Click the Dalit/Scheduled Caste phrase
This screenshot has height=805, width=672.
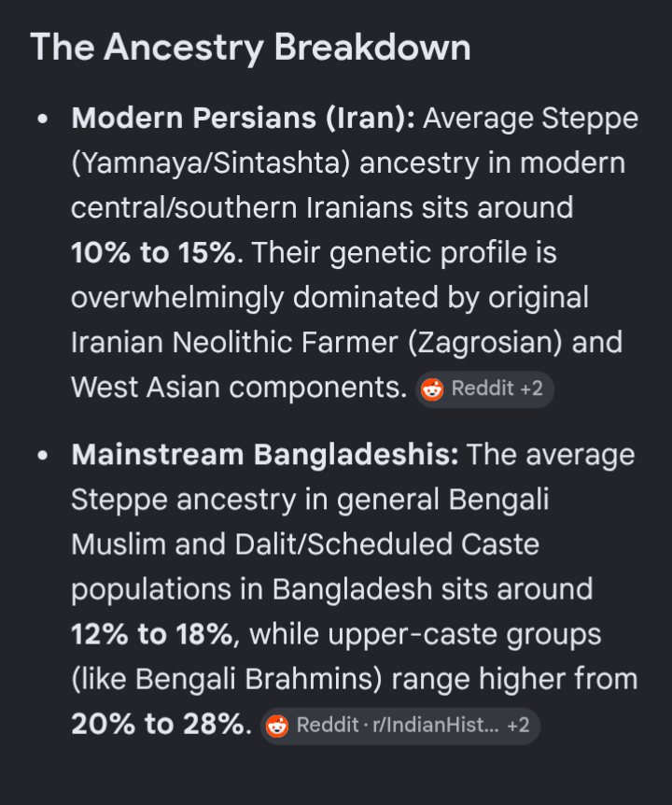tap(386, 544)
